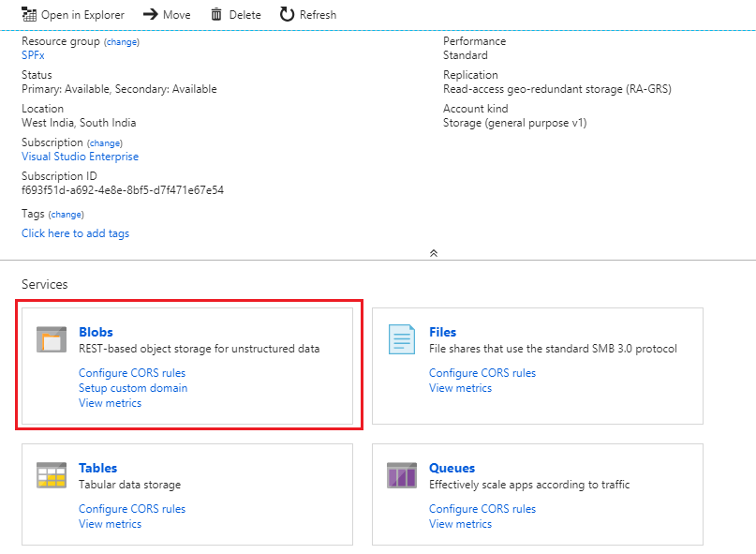Collapse the essentials panel with double chevron
Viewport: 756px width, 554px height.
pyautogui.click(x=433, y=253)
